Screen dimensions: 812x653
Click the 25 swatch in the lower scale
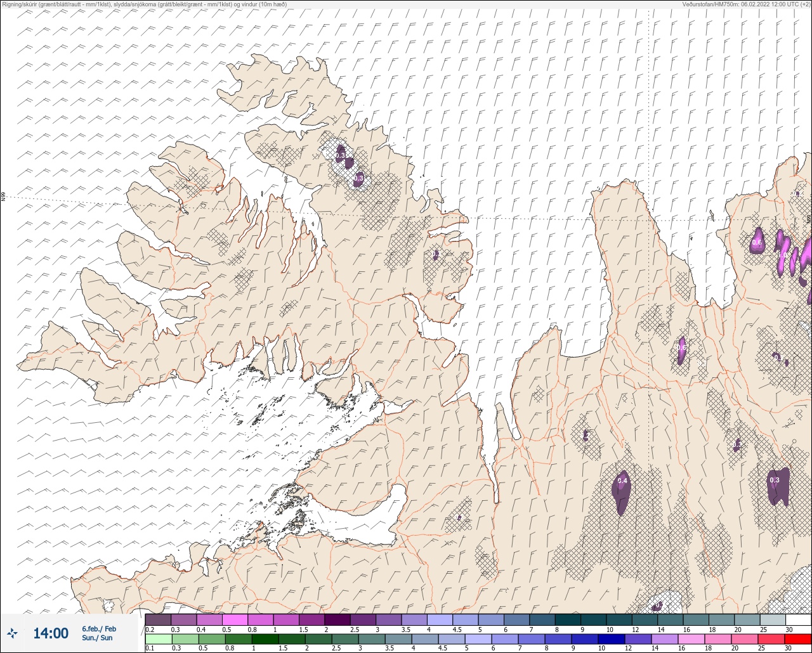[772, 639]
